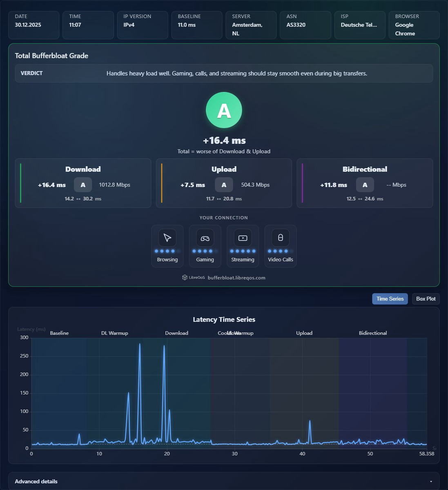Expand the Advanced details section
The height and width of the screenshot is (490, 448).
[x=224, y=481]
